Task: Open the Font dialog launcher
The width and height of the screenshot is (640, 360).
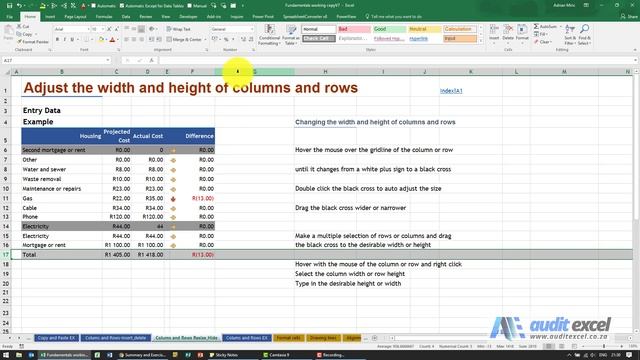Action: click(x=119, y=50)
